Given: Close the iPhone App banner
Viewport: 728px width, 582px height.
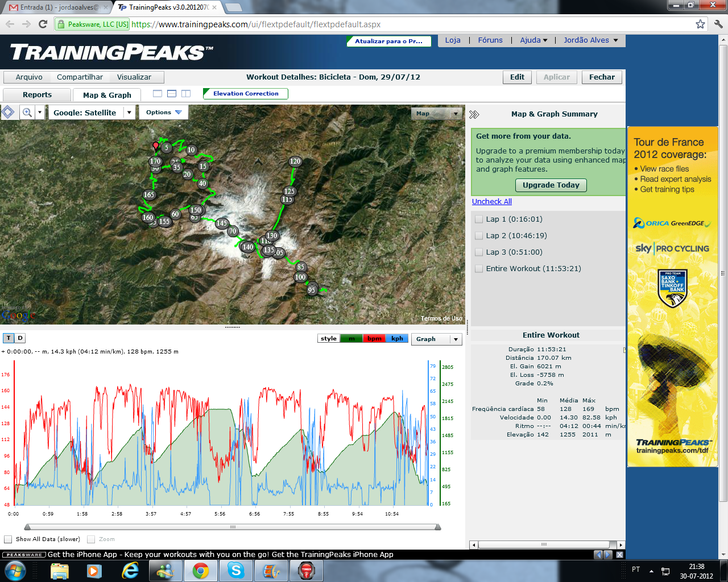Looking at the screenshot, I should (619, 555).
